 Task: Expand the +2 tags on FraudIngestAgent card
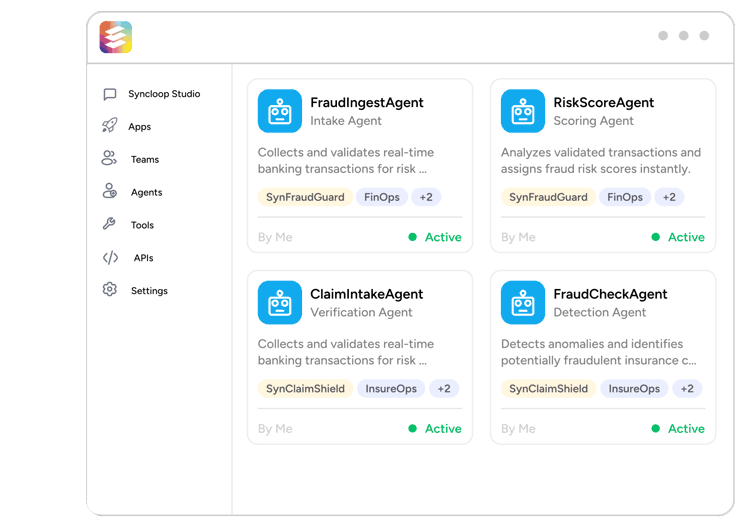click(426, 197)
